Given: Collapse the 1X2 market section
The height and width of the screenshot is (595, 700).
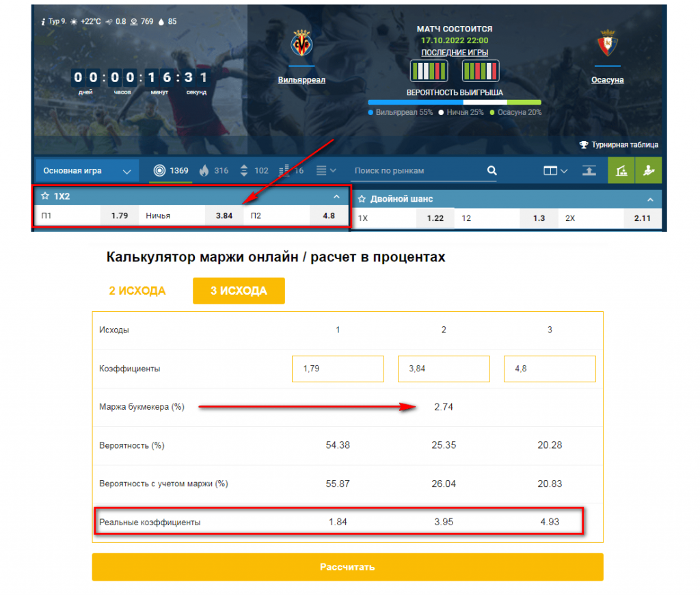Looking at the screenshot, I should point(336,196).
